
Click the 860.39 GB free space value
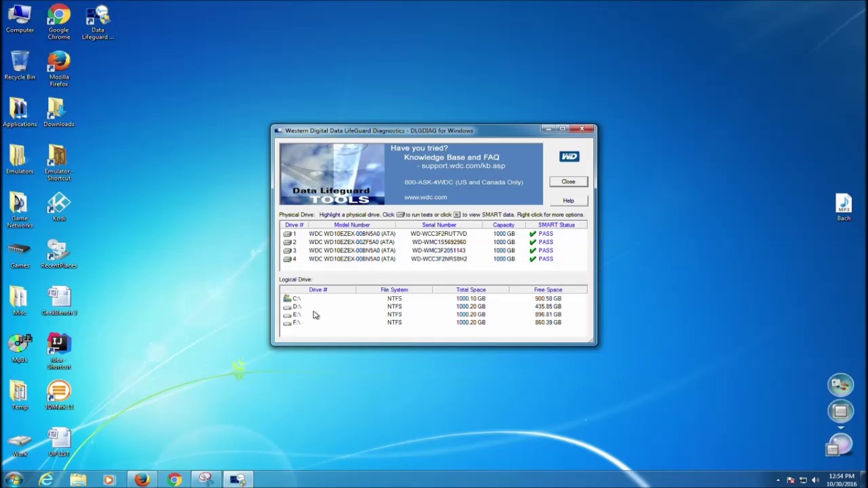coord(548,323)
